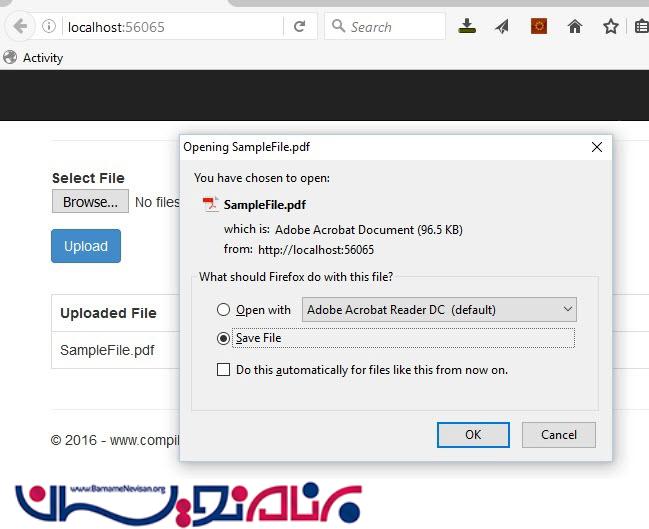Click the Adobe Acrobat Document (96.5 KB) text
The height and width of the screenshot is (529, 649).
click(x=369, y=230)
